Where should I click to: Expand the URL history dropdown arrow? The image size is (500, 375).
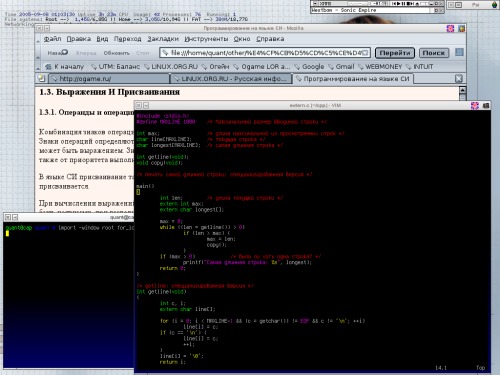click(x=366, y=53)
